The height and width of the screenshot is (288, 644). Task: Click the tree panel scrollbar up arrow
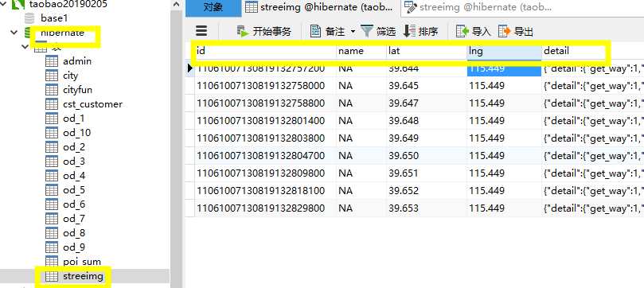[x=176, y=5]
